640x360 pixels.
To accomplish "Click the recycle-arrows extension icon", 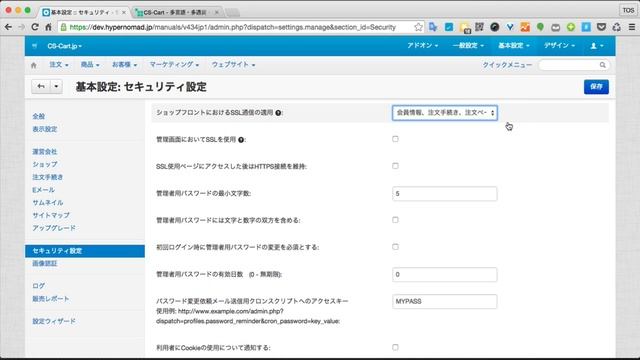I will 616,27.
